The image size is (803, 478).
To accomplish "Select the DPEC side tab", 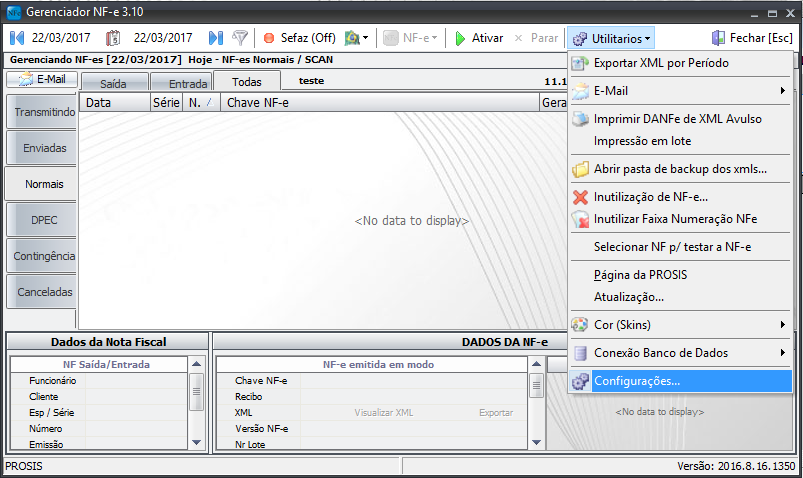I will 42,220.
